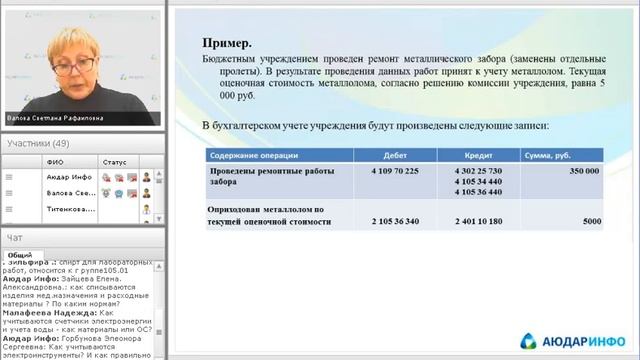Click credit value 4 105 36 440
This screenshot has height=360, width=640.
click(x=478, y=192)
